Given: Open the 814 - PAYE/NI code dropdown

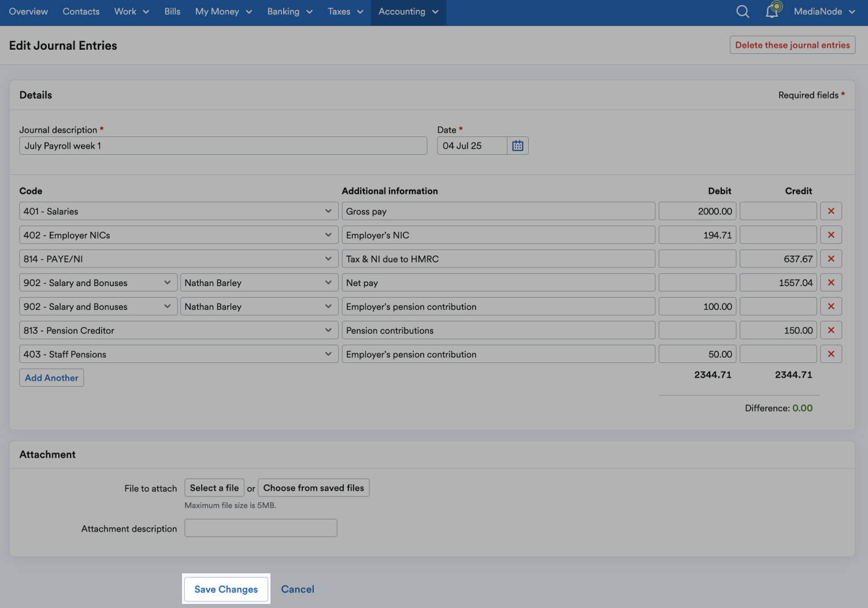Looking at the screenshot, I should tap(179, 258).
